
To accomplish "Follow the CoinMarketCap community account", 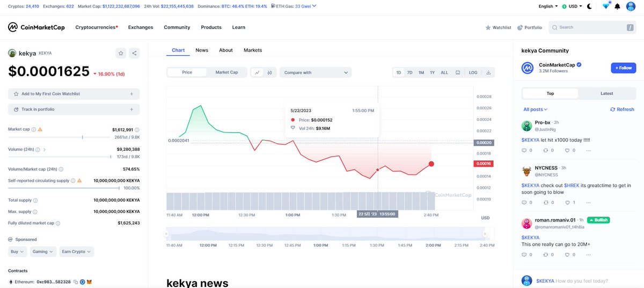I will 624,68.
